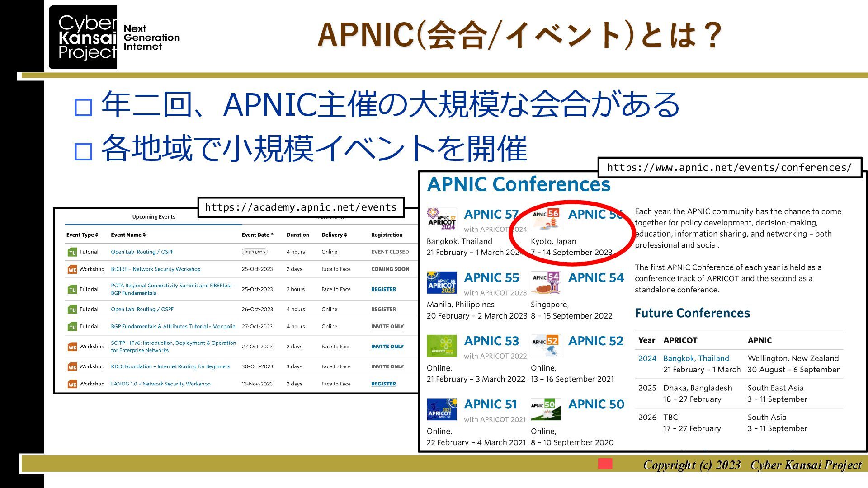Click the APNIC 57 APRICOT 2024 logo
This screenshot has height=488, width=868.
tap(442, 219)
